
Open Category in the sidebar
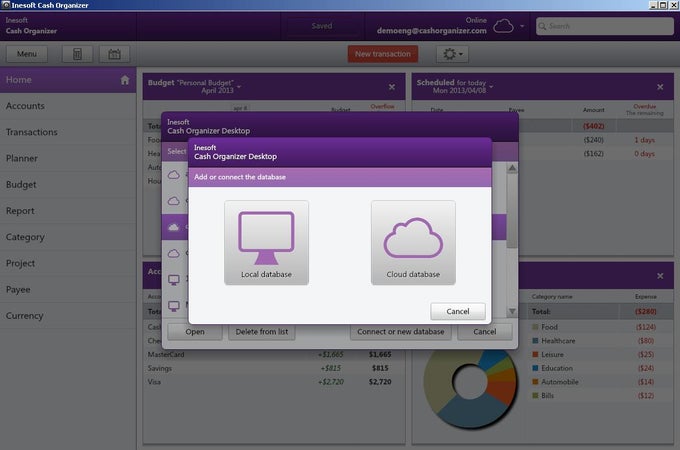68,237
